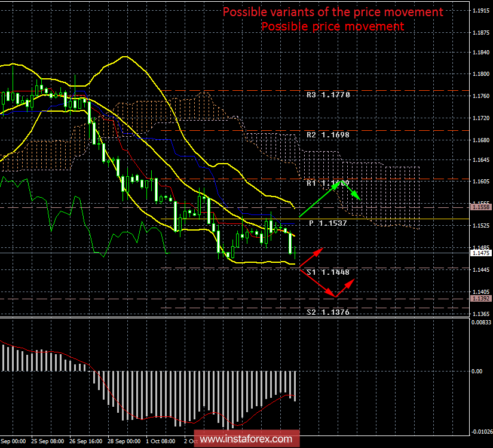Click the highlighted 1.1392 price tag
This screenshot has height=448, width=493.
pos(481,298)
